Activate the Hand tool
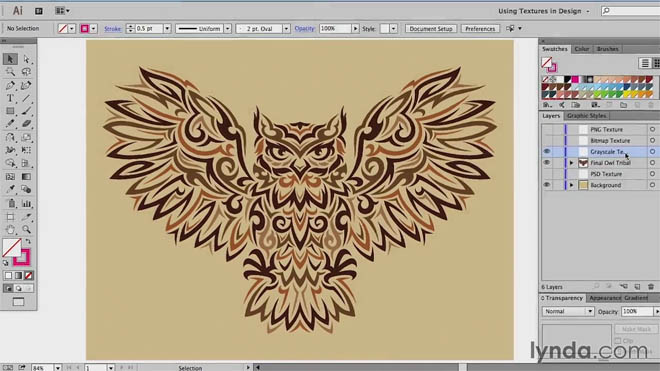The width and height of the screenshot is (660, 371). coord(10,230)
